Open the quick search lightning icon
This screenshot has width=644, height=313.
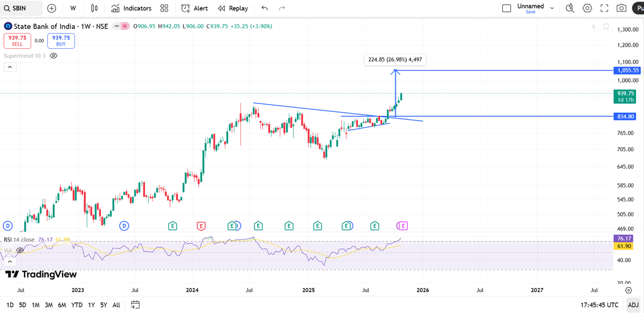click(570, 8)
